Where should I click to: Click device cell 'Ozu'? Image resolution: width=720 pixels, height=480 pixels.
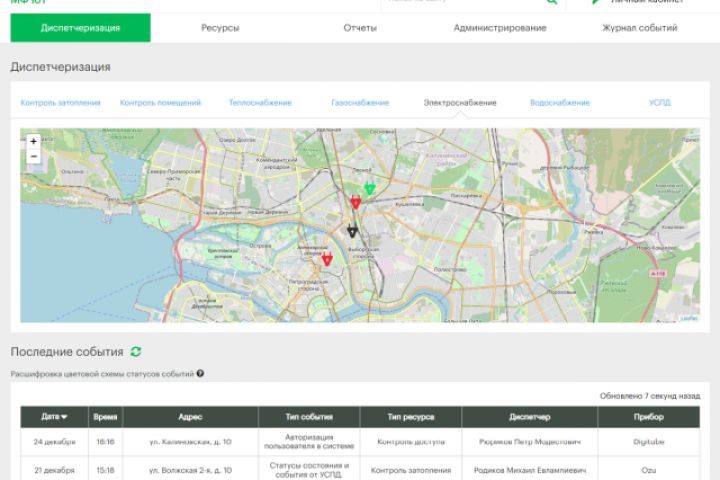tap(649, 470)
